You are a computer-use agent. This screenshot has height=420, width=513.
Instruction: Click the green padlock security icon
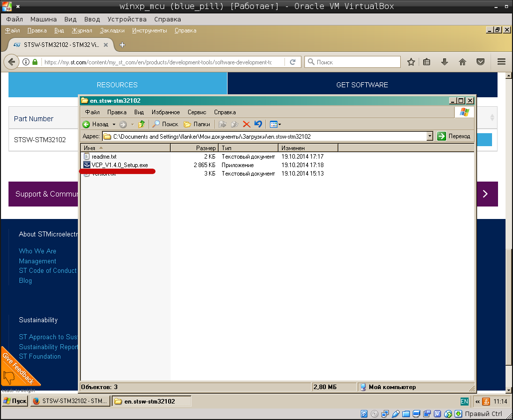click(35, 62)
